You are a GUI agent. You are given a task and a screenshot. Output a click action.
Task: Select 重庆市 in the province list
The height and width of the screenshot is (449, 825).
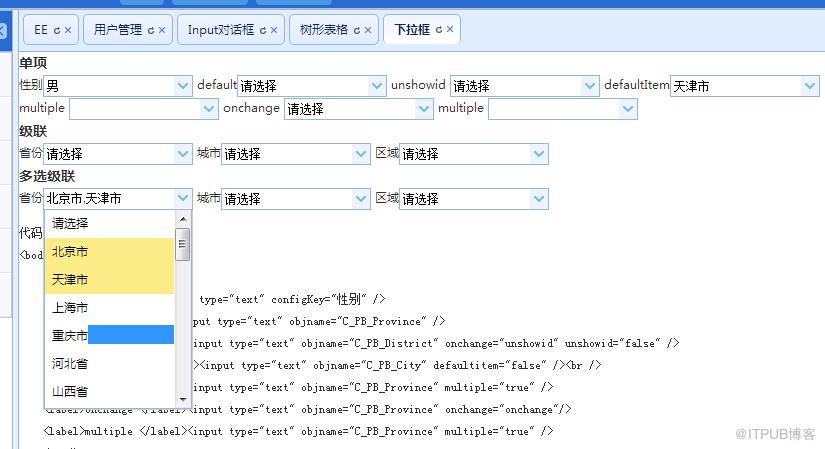[x=109, y=335]
